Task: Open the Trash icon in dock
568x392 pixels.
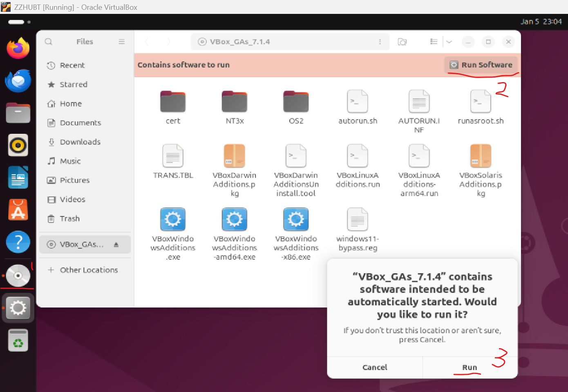Action: pyautogui.click(x=18, y=340)
